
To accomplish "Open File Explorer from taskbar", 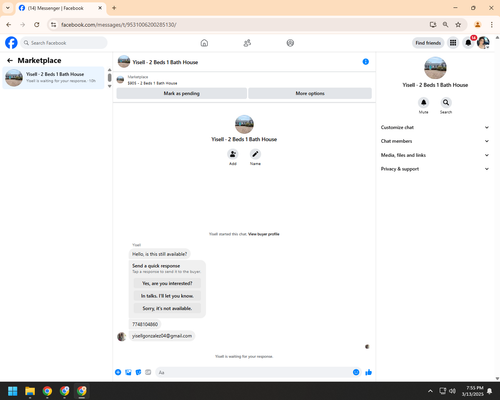I will pyautogui.click(x=30, y=391).
